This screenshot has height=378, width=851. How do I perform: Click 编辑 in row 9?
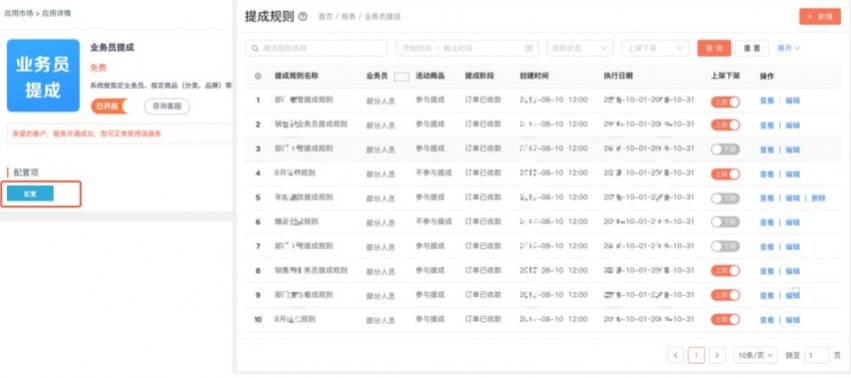793,295
